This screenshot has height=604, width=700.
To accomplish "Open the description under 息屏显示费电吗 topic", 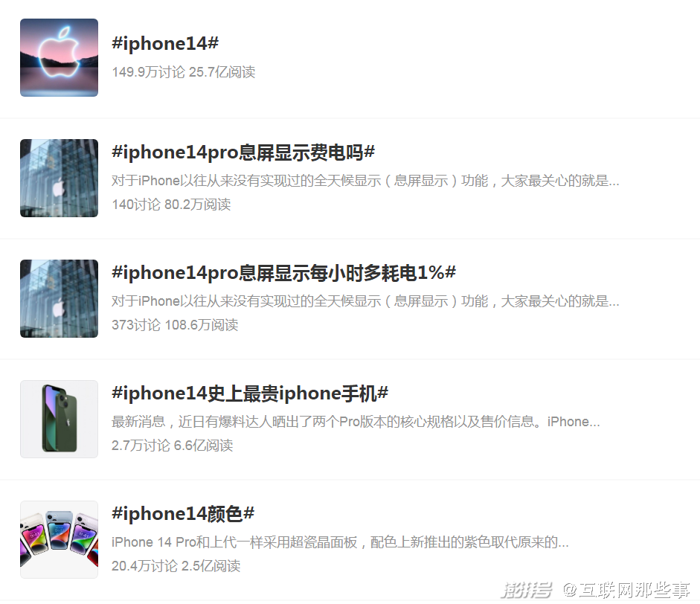I will coord(365,181).
